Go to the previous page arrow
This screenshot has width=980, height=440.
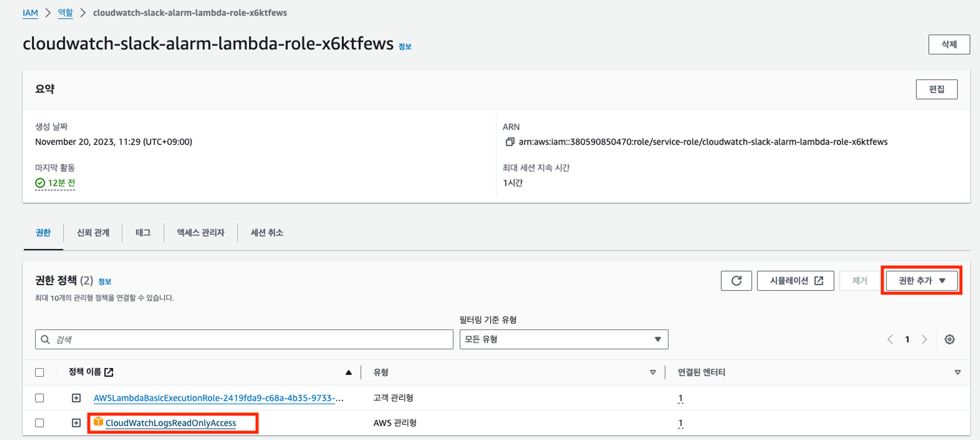click(x=890, y=340)
